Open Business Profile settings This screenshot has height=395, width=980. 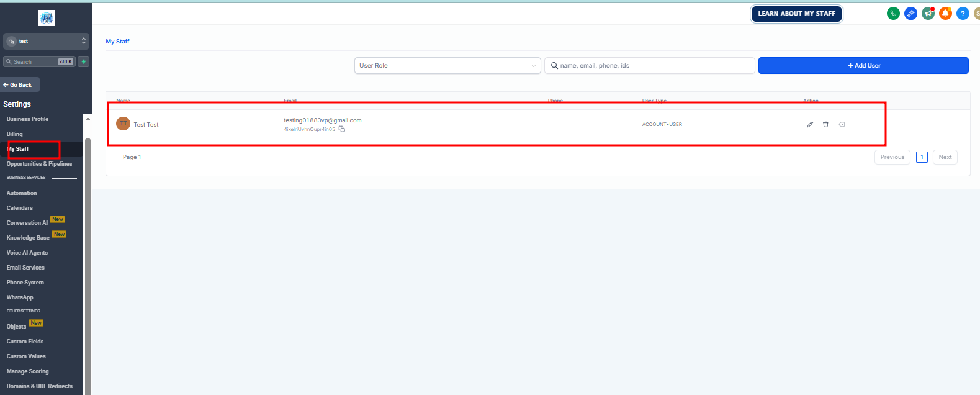click(x=27, y=119)
